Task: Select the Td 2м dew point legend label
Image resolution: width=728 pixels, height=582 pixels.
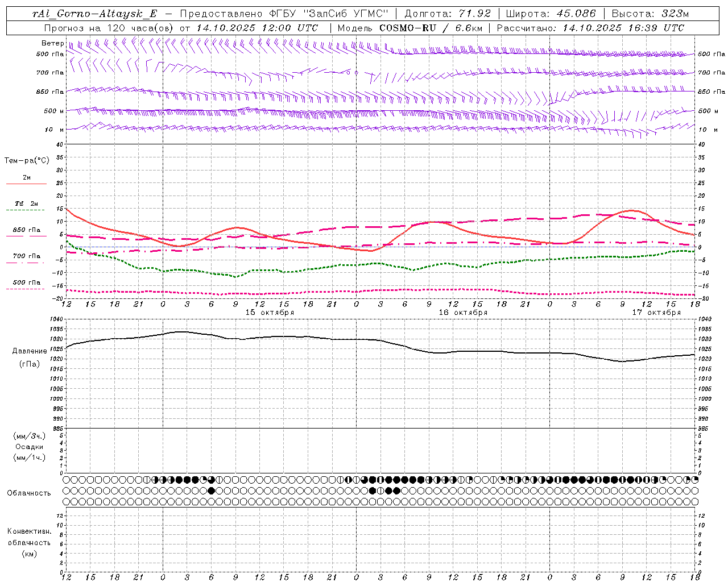Action: coord(27,203)
